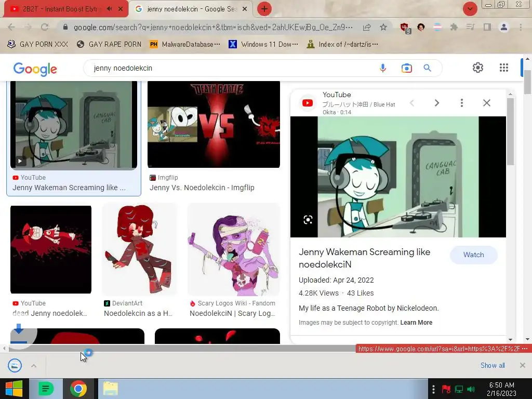Submit search with the magnifier icon
The width and height of the screenshot is (532, 399).
pos(428,68)
